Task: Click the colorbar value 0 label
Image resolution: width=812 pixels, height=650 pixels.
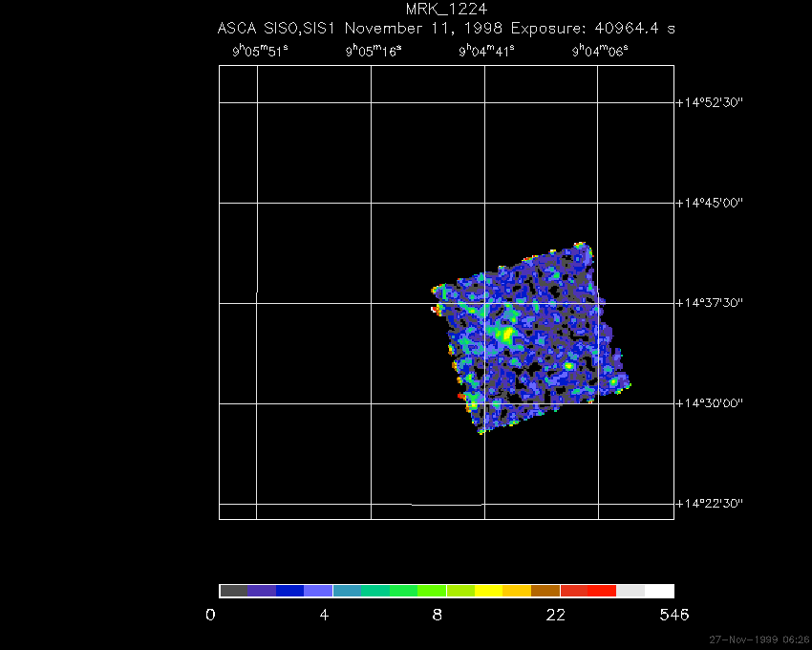Action: 210,615
